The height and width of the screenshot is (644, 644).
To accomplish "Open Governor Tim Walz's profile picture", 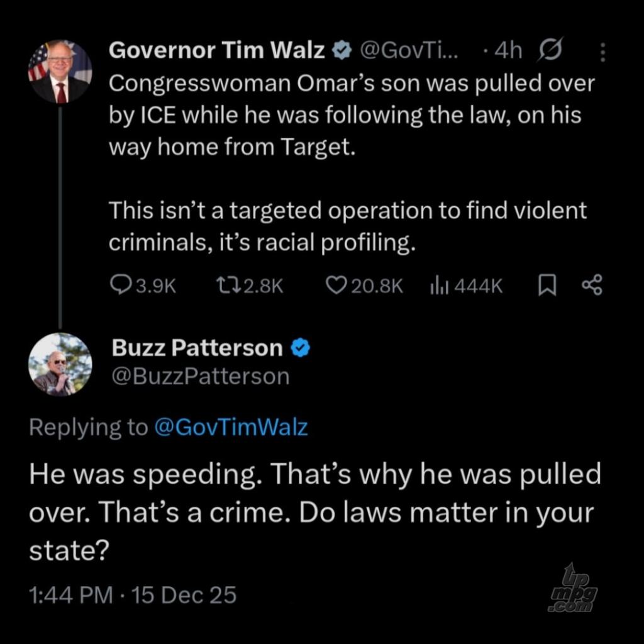I will point(60,72).
